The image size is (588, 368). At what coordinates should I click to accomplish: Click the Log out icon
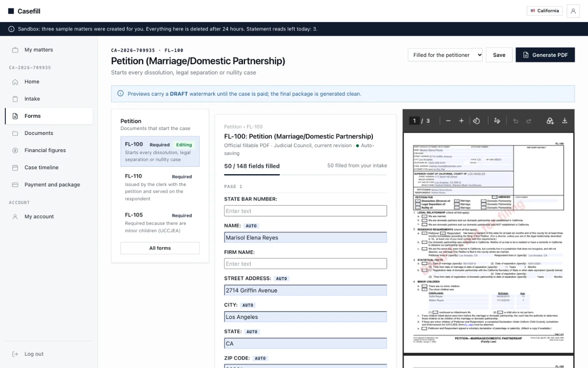pos(15,354)
